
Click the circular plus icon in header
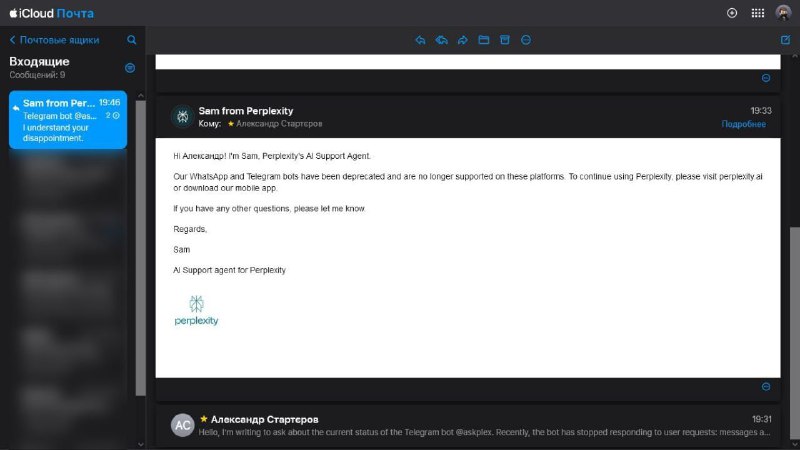pyautogui.click(x=732, y=13)
